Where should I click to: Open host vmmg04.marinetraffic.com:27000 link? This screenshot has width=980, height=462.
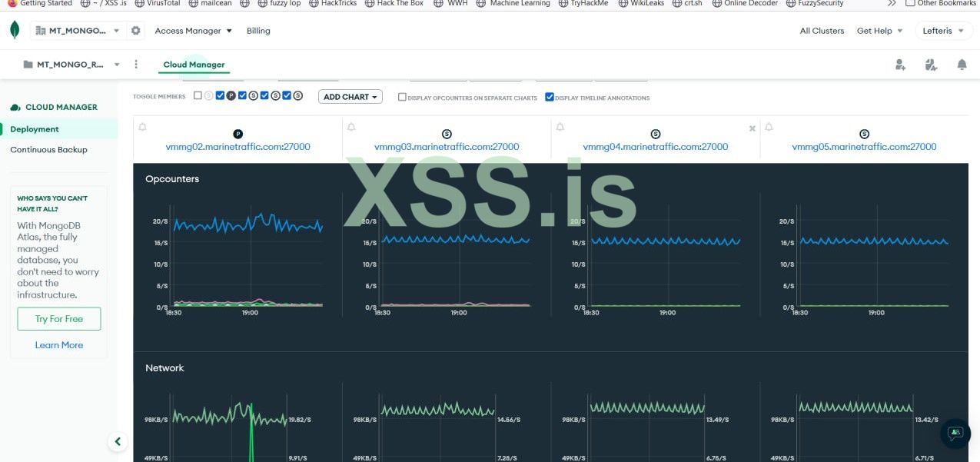(x=656, y=147)
